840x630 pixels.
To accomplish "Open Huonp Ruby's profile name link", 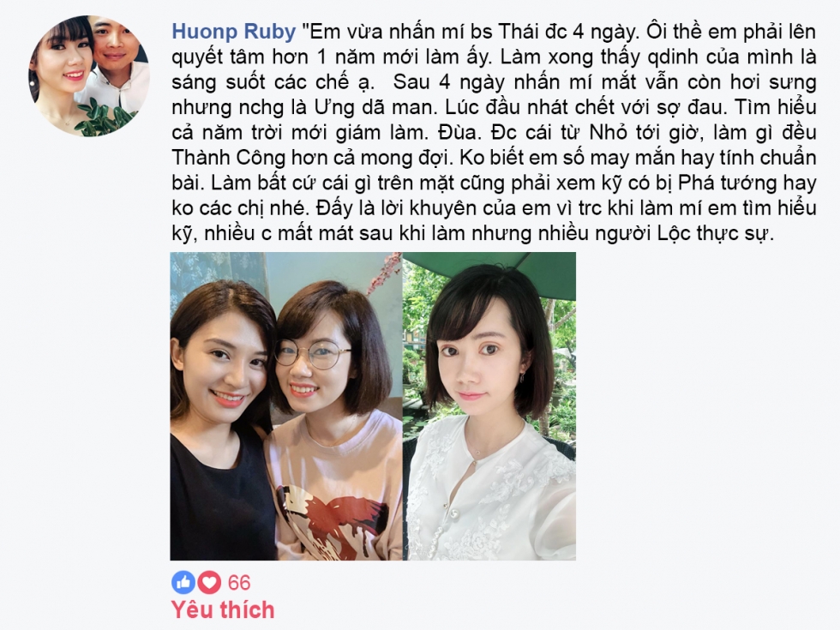I will pyautogui.click(x=233, y=31).
